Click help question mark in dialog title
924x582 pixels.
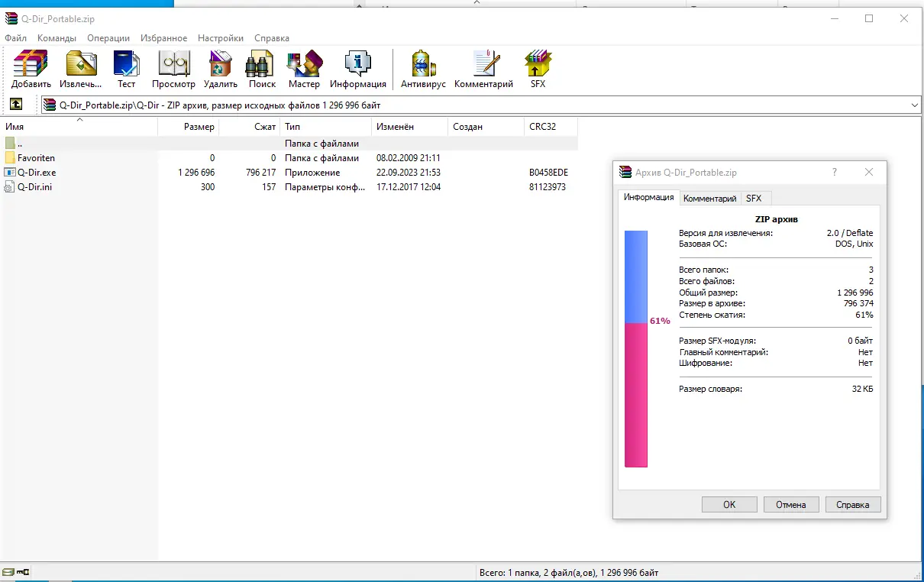pyautogui.click(x=835, y=173)
